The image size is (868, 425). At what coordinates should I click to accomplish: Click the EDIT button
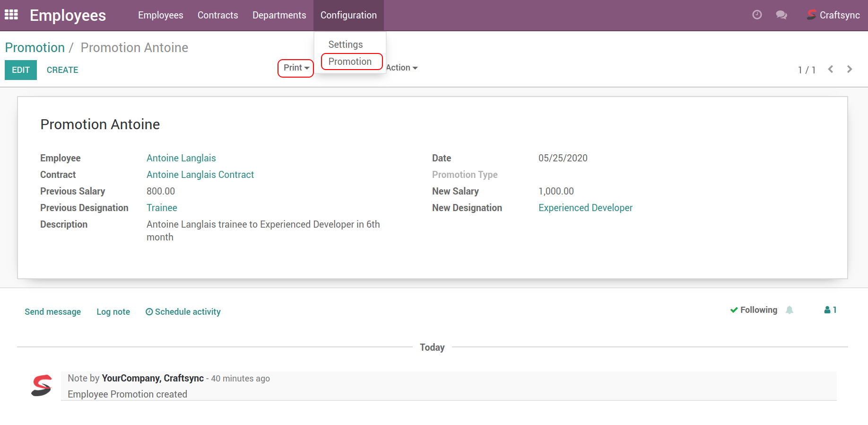(21, 70)
